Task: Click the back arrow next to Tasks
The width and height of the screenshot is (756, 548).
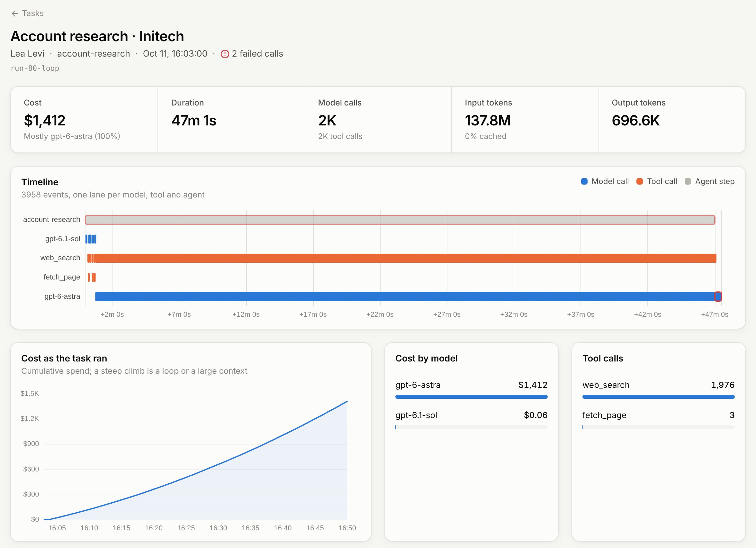Action: pos(14,13)
